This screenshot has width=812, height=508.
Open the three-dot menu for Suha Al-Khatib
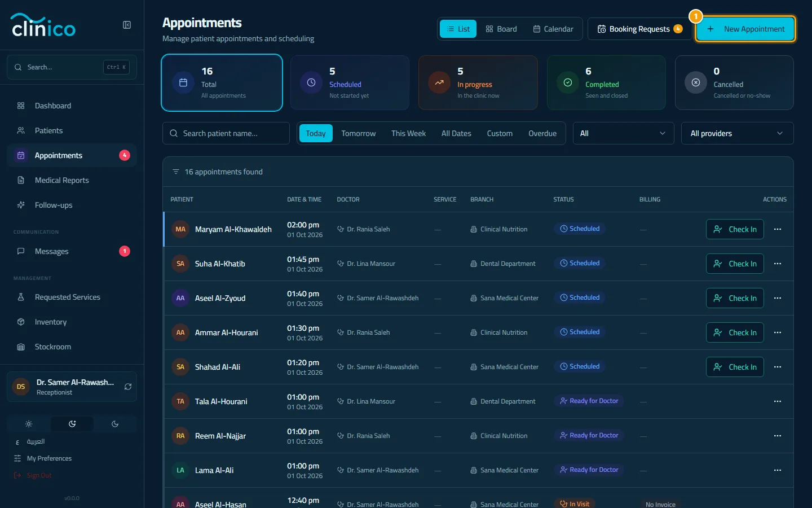[778, 264]
